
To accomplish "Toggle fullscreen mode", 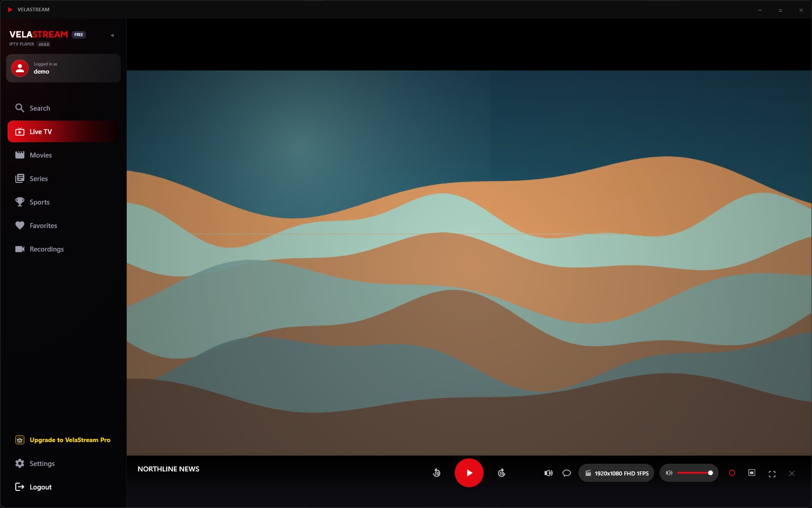I will pos(772,474).
